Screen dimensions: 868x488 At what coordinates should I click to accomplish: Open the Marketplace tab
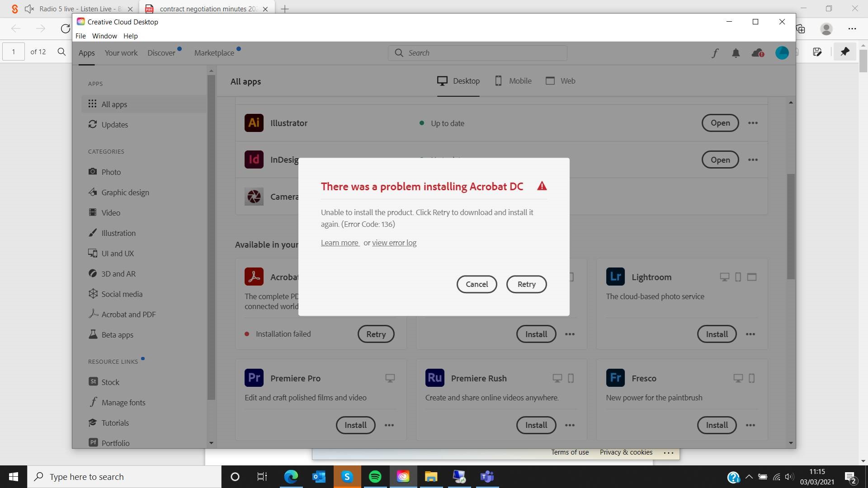215,52
